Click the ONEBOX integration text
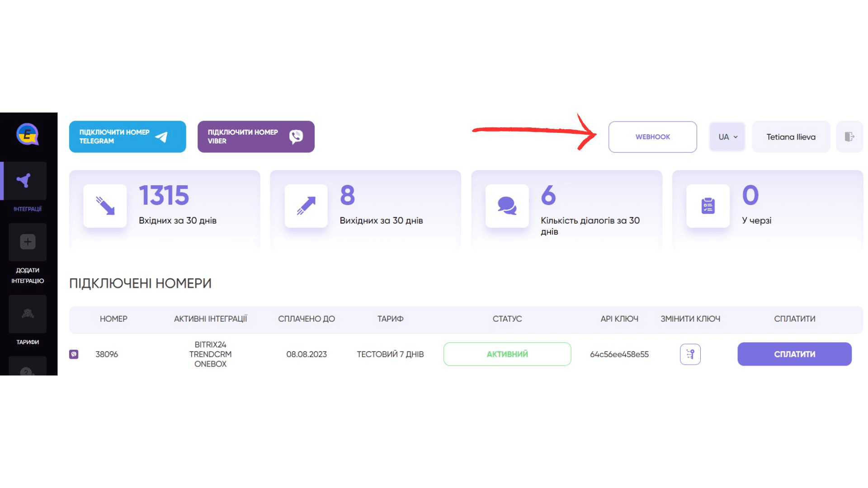 [x=210, y=364]
